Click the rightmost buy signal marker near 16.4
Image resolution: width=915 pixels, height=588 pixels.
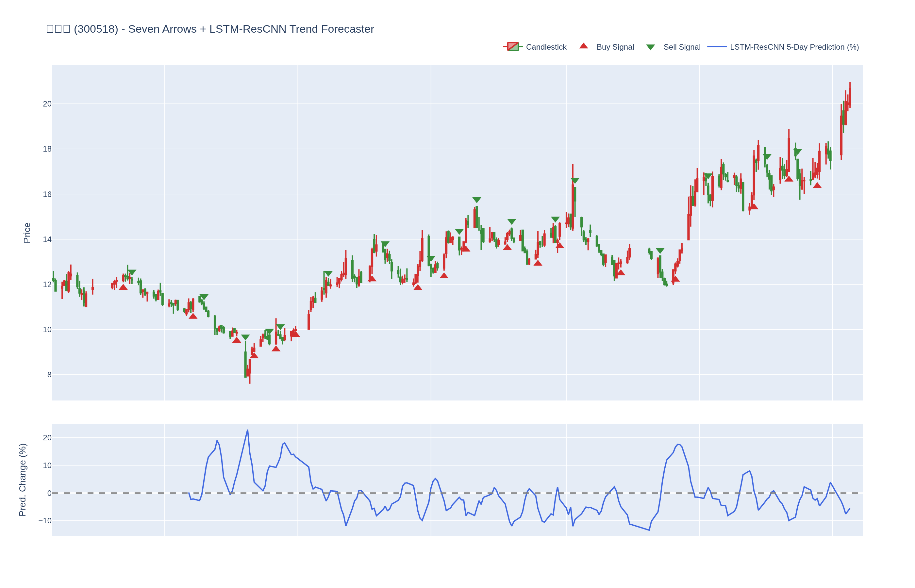(817, 186)
